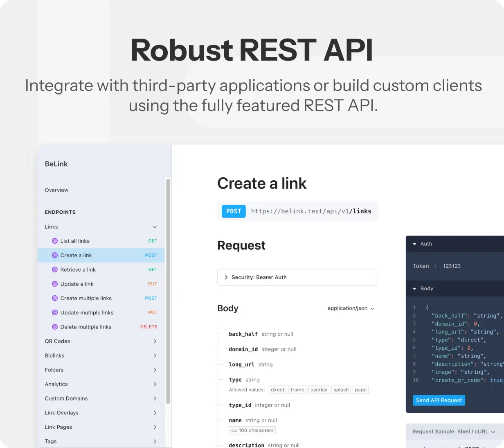Collapse the Body section triangle in request panel
This screenshot has width=504, height=448.
(414, 289)
